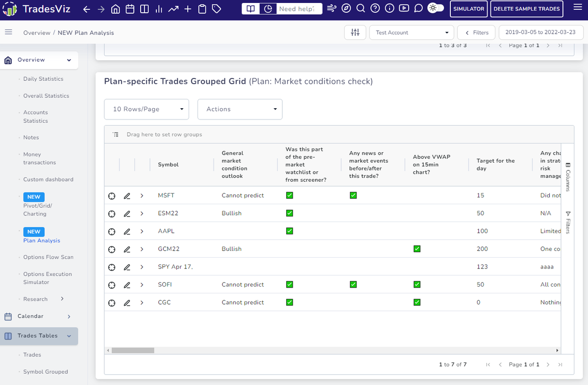The width and height of the screenshot is (588, 385).
Task: Click the sliders settings button
Action: click(355, 32)
